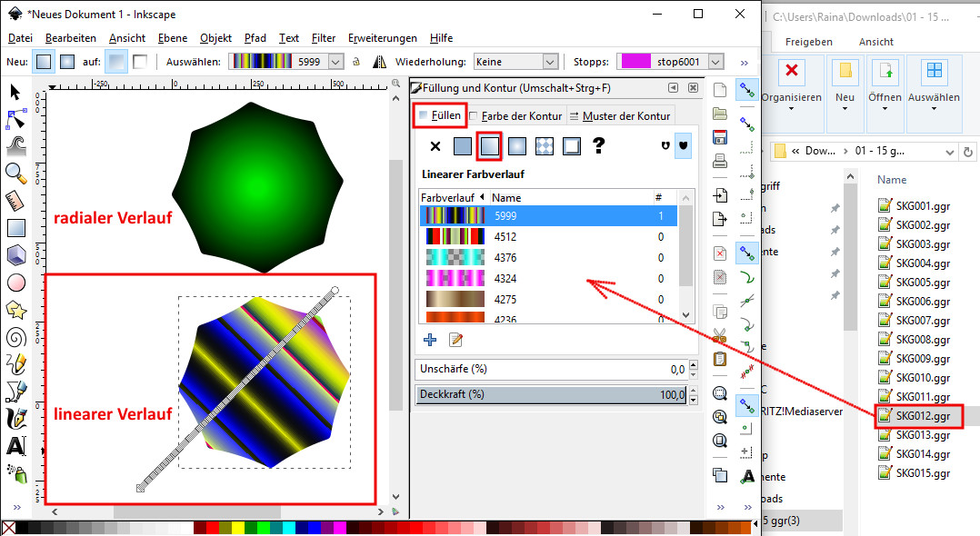Select the spray can tool
This screenshot has width=980, height=536.
pos(17,473)
